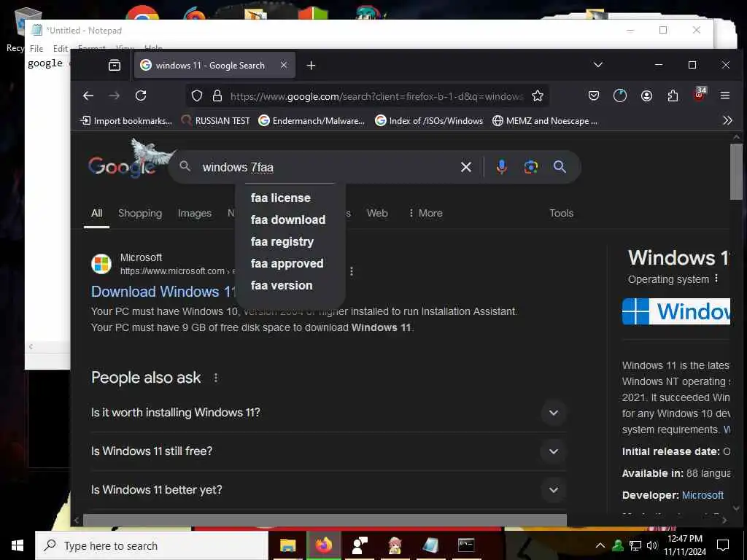Open Windows Start menu
747x560 pixels.
click(x=18, y=545)
